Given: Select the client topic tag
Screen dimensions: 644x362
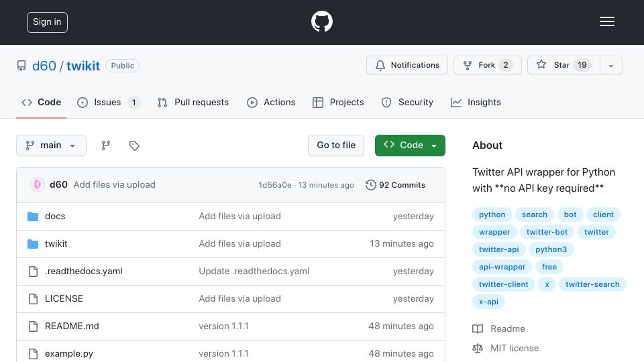Looking at the screenshot, I should [603, 215].
